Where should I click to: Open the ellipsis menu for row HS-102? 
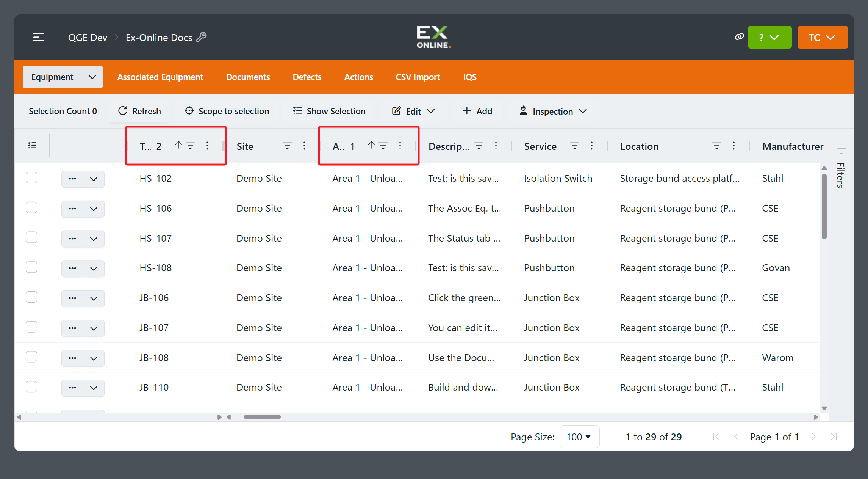point(72,179)
